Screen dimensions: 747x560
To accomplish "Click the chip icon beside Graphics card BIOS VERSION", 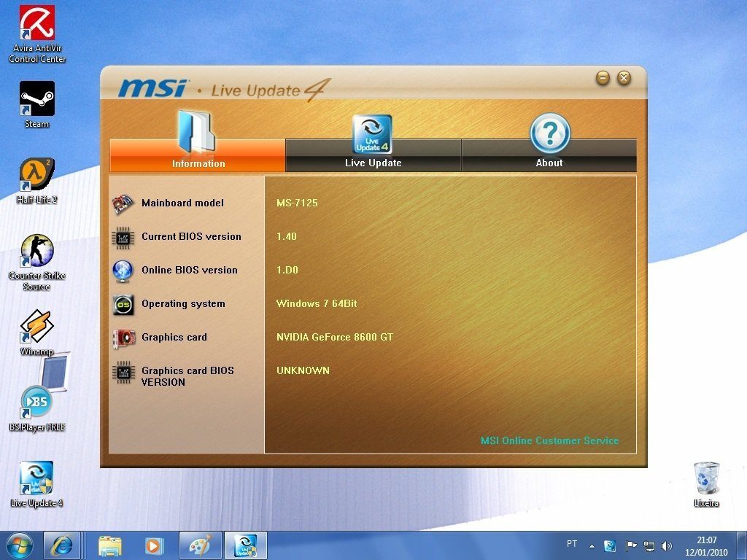I will pyautogui.click(x=123, y=372).
